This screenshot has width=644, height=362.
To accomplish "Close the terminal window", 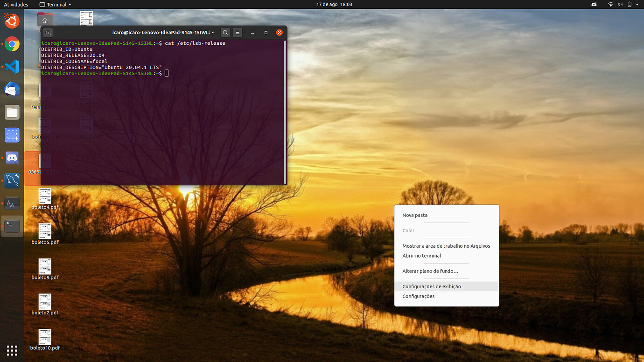I will coord(279,33).
